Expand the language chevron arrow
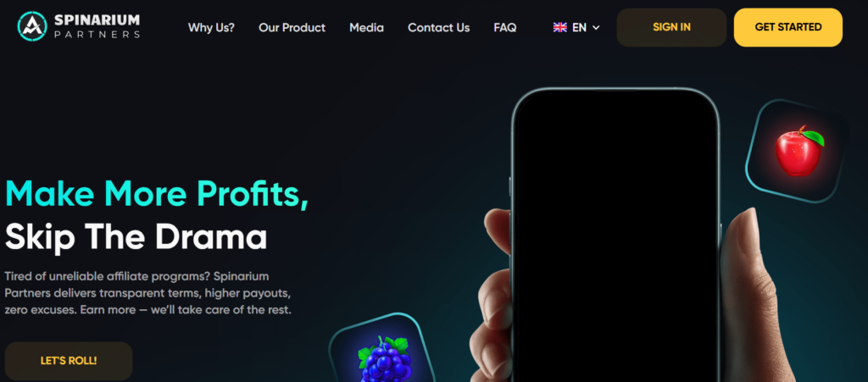 (x=596, y=28)
